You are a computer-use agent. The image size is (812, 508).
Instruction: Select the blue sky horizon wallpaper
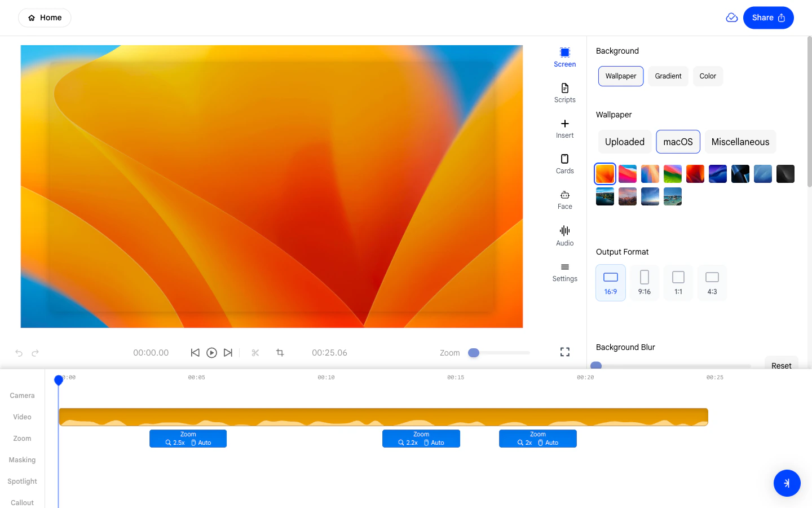(x=650, y=196)
